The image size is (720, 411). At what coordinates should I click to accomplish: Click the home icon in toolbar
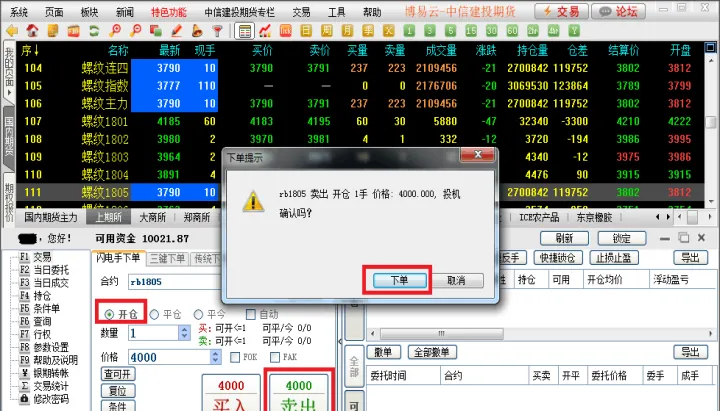(x=32, y=31)
